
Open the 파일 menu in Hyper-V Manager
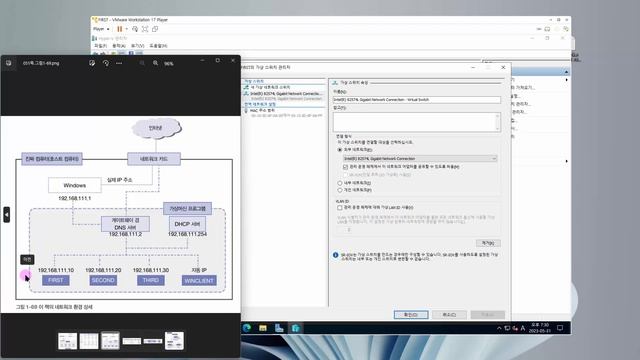(x=100, y=46)
